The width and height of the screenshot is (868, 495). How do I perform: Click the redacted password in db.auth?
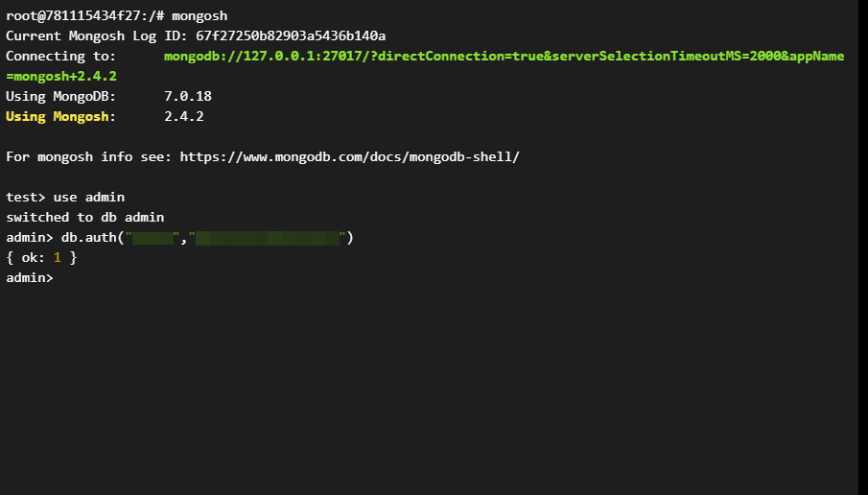pos(268,237)
